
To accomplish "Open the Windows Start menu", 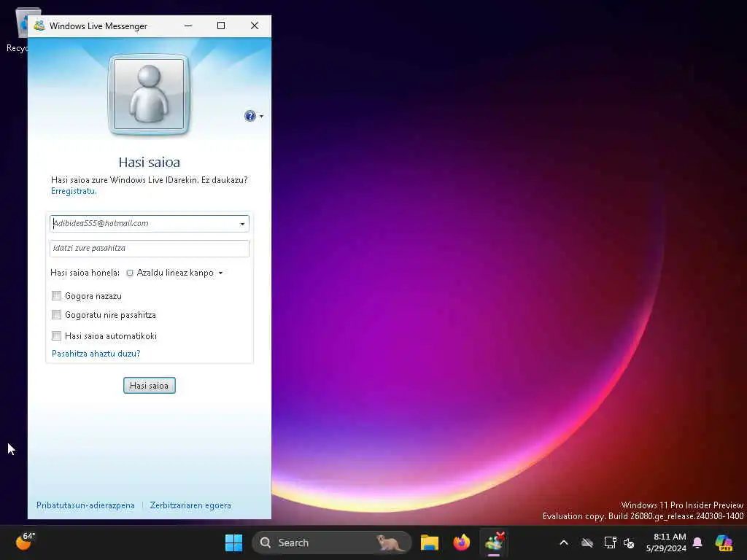I will point(233,542).
